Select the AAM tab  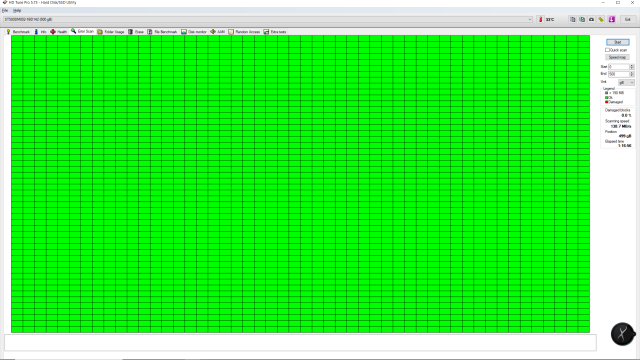218,31
